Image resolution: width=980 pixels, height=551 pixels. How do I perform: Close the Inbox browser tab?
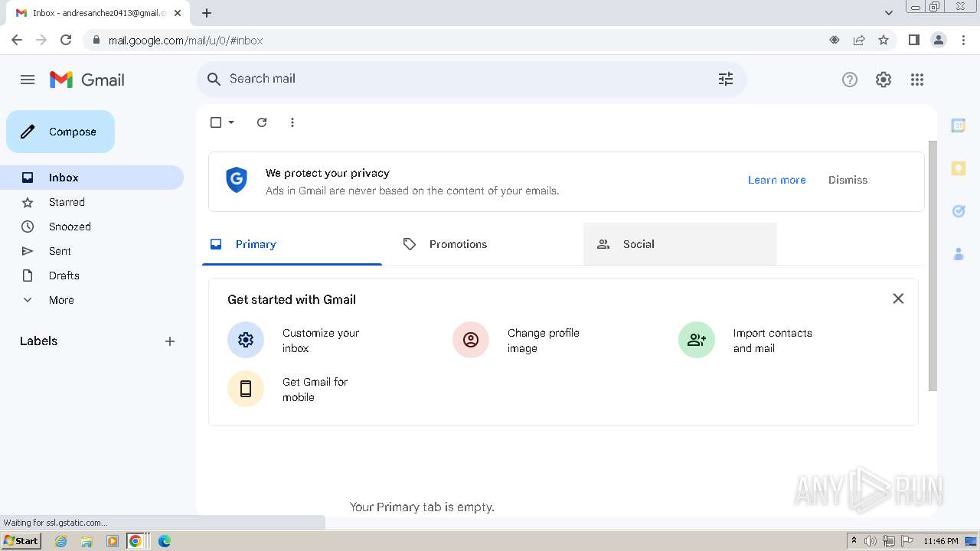(x=178, y=13)
